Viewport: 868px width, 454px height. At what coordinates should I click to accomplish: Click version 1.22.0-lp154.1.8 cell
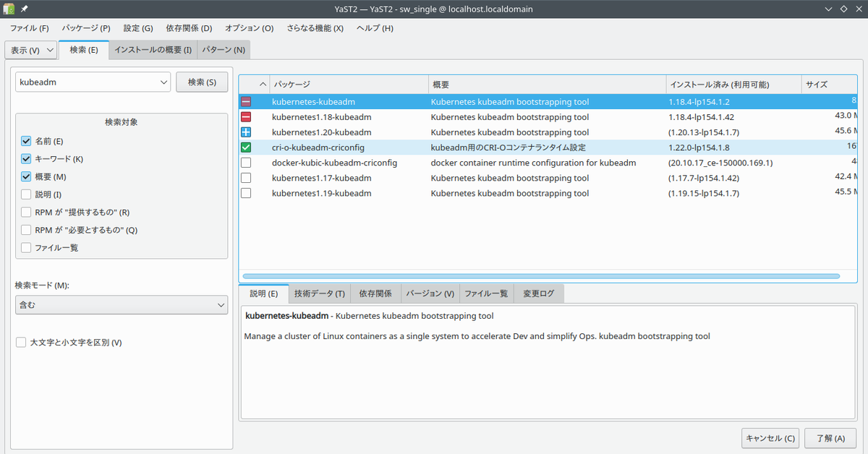coord(699,147)
